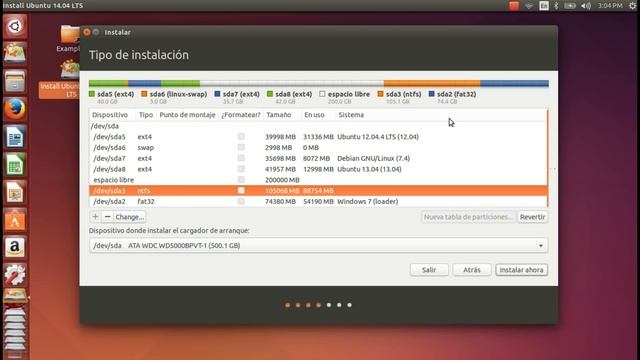The width and height of the screenshot is (640, 360).
Task: Click the sda3 orange segment in partition bar
Action: [432, 84]
